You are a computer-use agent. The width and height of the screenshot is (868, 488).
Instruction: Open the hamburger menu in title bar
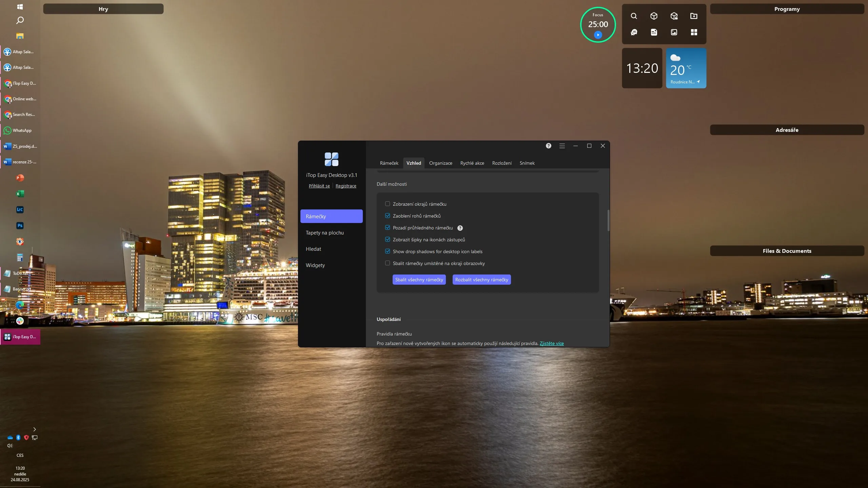562,146
